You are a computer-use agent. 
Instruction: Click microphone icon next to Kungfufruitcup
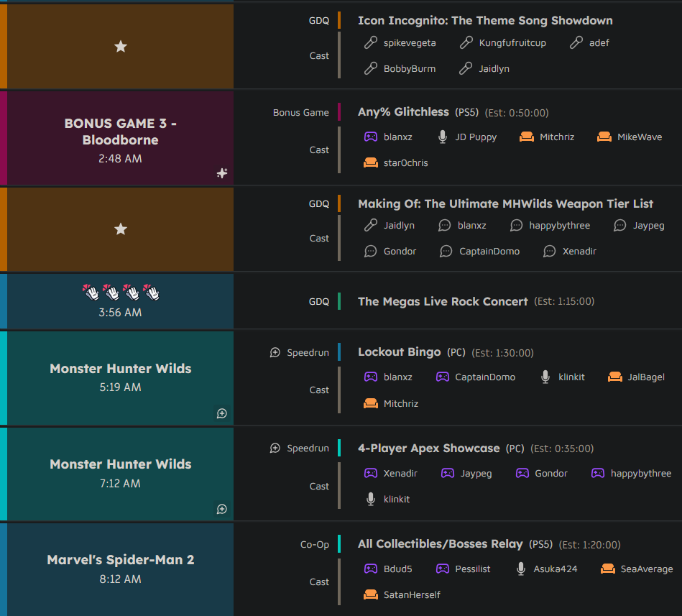click(466, 42)
